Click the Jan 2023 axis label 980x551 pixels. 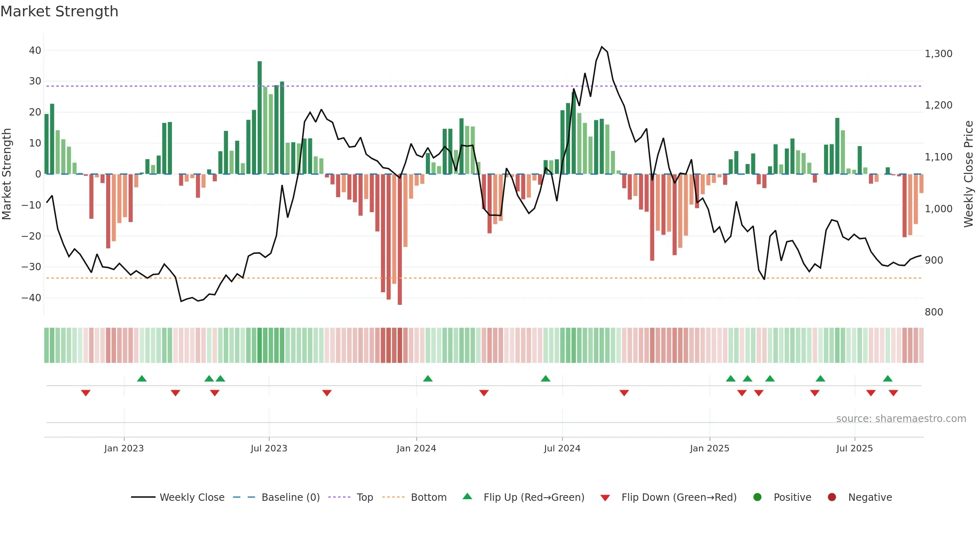[x=124, y=448]
